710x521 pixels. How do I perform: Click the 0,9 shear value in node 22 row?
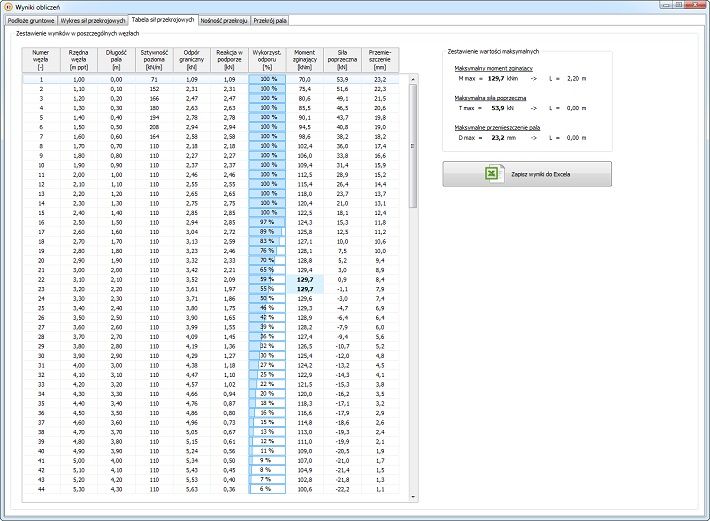342,280
